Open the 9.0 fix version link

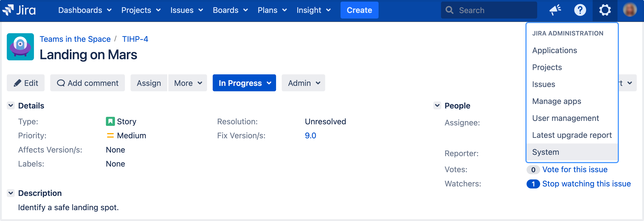tap(310, 136)
